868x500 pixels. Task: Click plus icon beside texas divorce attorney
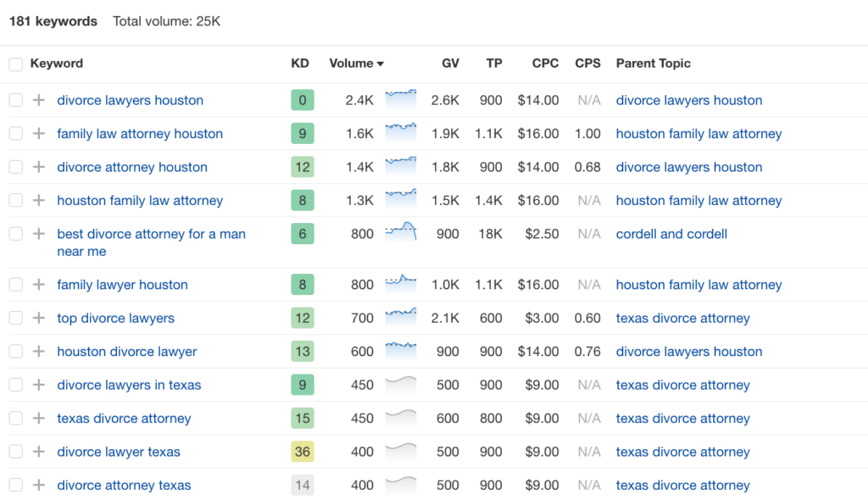pyautogui.click(x=38, y=419)
